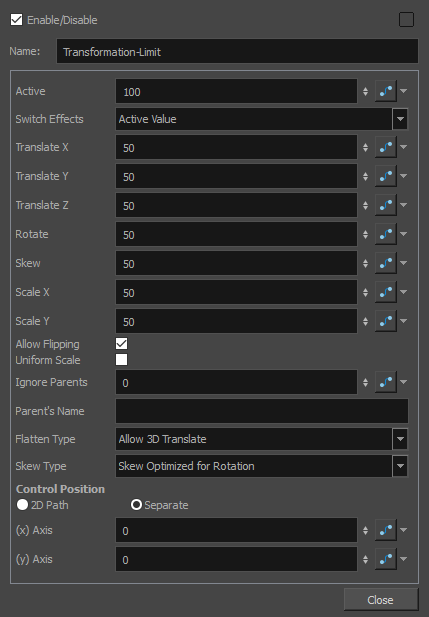Click the function curve icon for Active

tap(386, 91)
